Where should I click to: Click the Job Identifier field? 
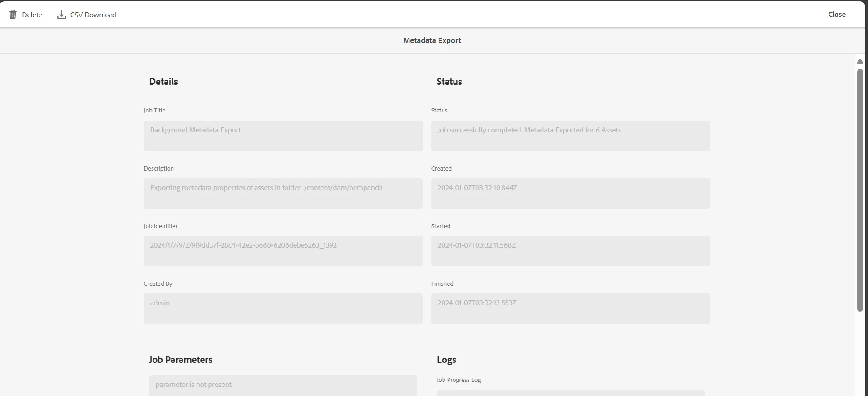click(x=283, y=251)
